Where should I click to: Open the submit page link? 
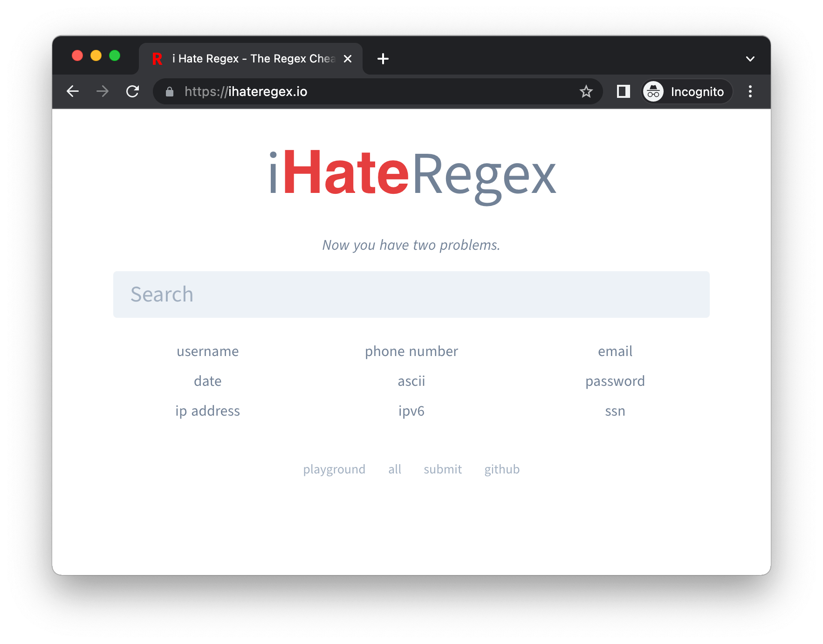point(443,469)
